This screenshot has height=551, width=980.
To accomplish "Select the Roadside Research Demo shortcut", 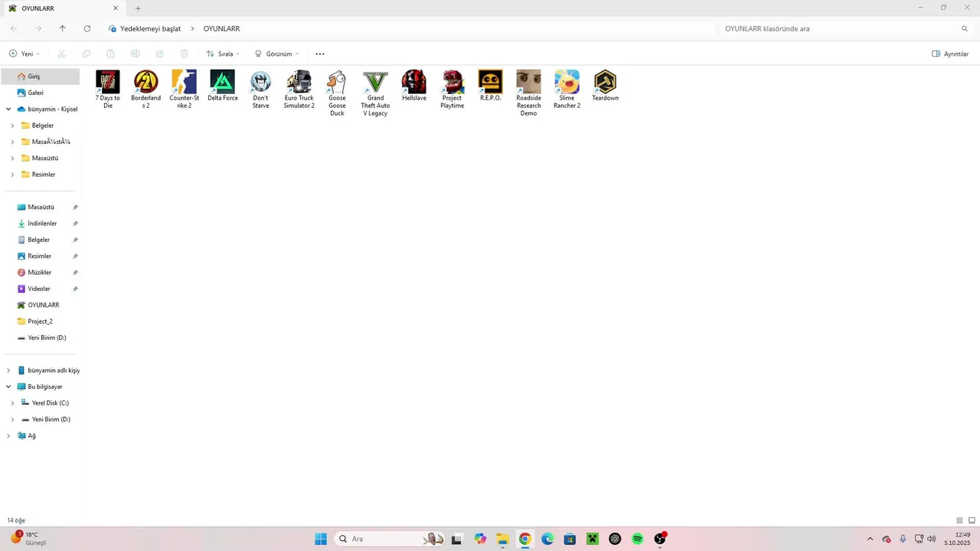I will tap(528, 93).
